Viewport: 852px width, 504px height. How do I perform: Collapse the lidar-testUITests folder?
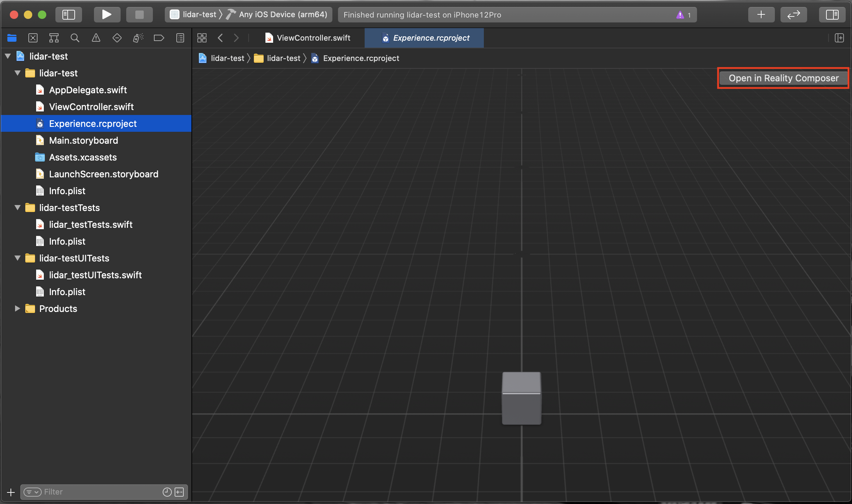click(18, 258)
